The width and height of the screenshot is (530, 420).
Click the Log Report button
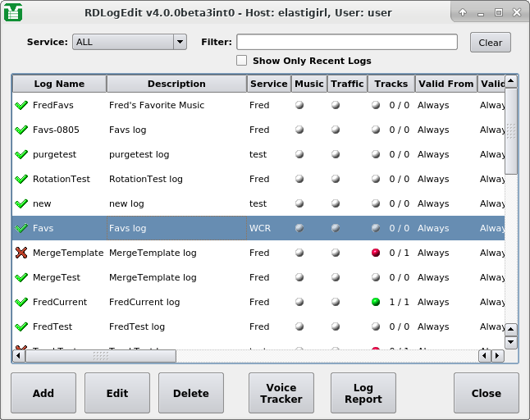(x=363, y=393)
